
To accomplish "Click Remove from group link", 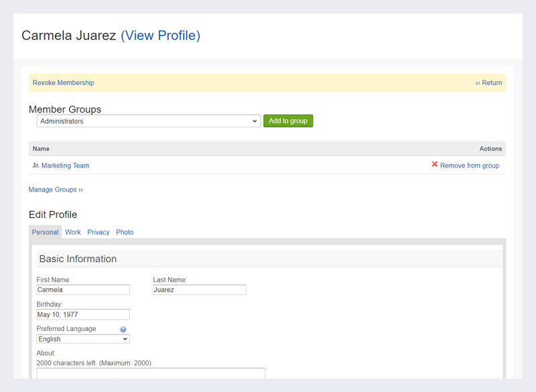I will click(x=470, y=166).
